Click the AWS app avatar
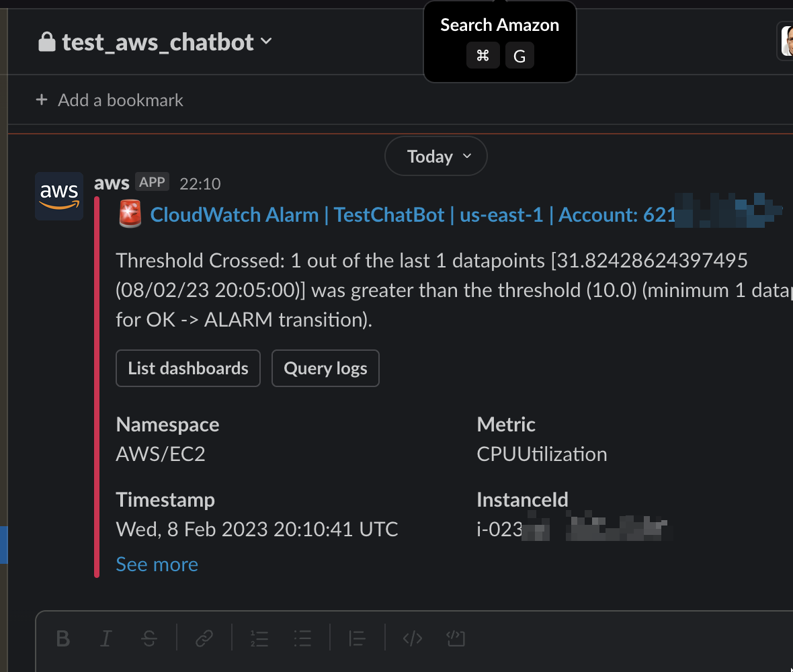This screenshot has width=793, height=672. tap(59, 196)
